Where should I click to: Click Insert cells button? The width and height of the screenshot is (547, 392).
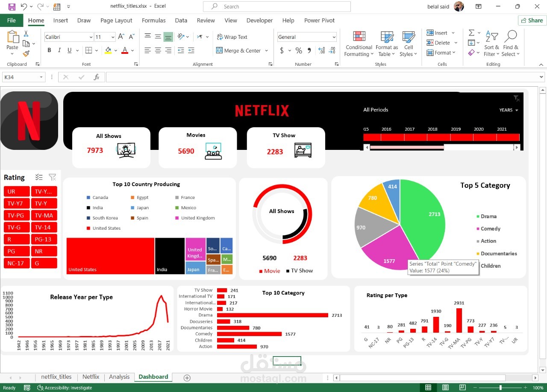click(437, 33)
